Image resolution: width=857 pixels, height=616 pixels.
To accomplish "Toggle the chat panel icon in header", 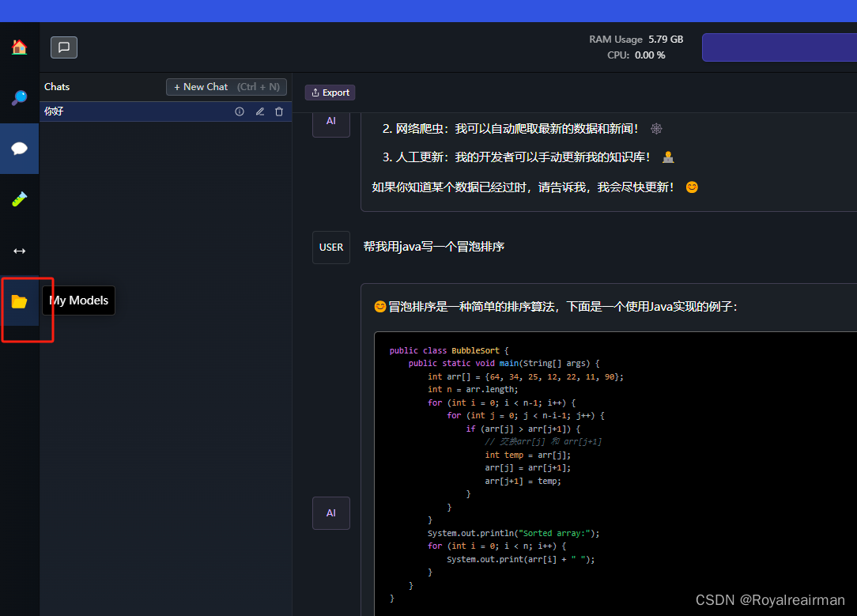I will click(64, 47).
